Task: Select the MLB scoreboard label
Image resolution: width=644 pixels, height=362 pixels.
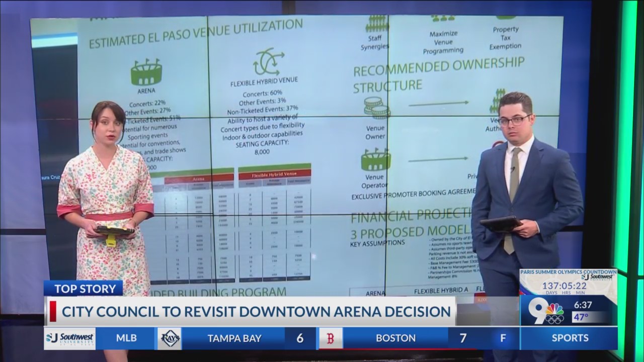Action: click(x=125, y=338)
